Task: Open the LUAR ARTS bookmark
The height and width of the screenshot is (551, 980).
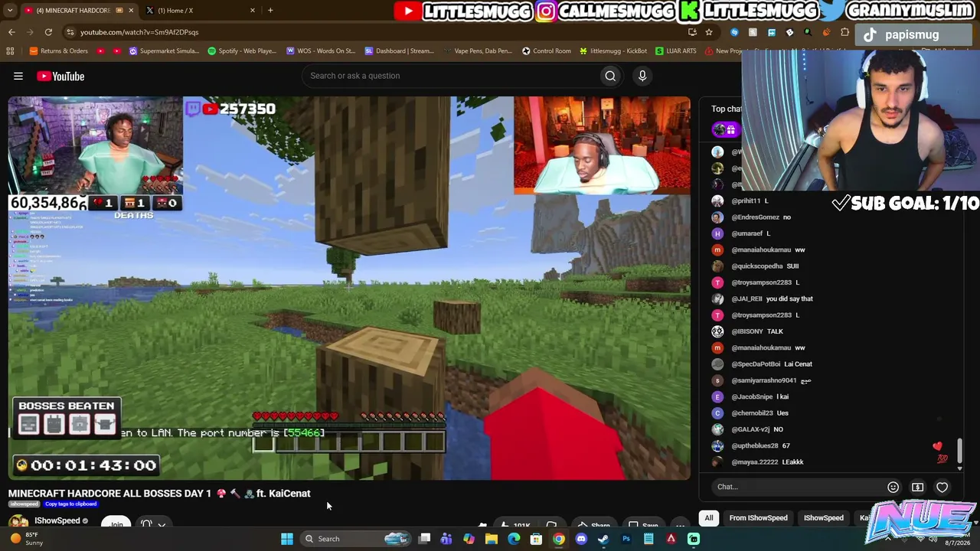Action: (676, 51)
